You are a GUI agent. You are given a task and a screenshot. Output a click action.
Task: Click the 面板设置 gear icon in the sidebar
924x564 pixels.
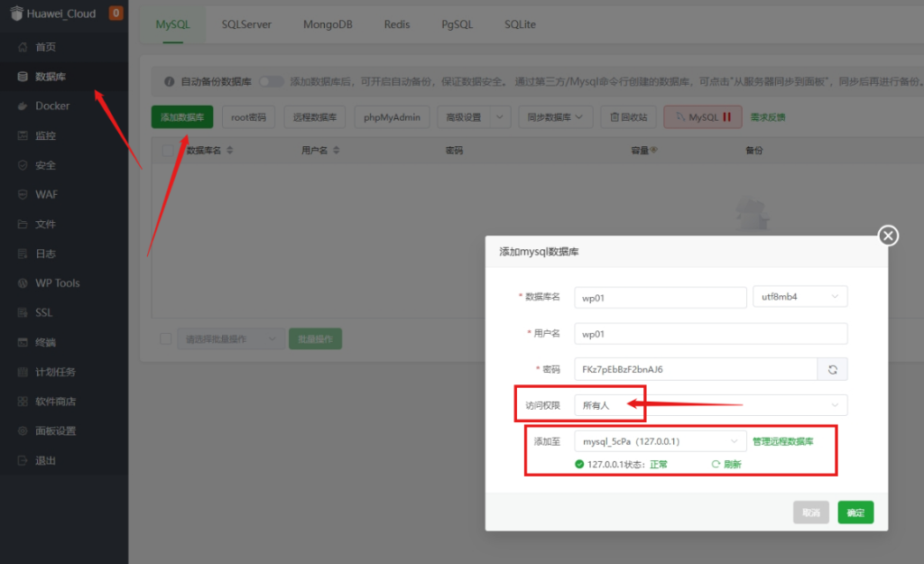pyautogui.click(x=23, y=430)
